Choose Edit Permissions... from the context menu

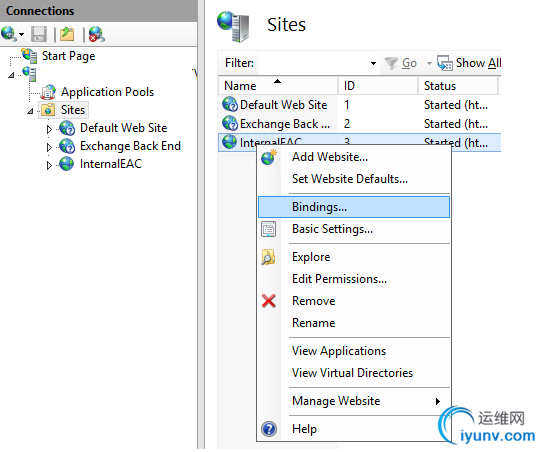tap(354, 279)
